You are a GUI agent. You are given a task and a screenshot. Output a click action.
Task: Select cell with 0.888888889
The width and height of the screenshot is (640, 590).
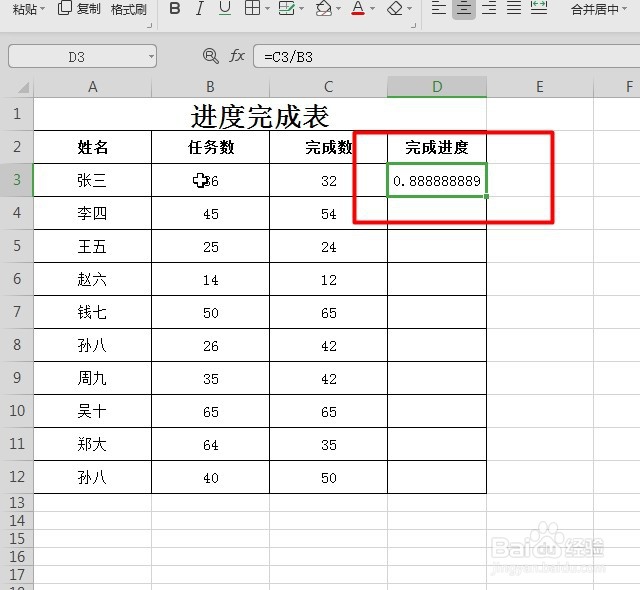tap(437, 180)
